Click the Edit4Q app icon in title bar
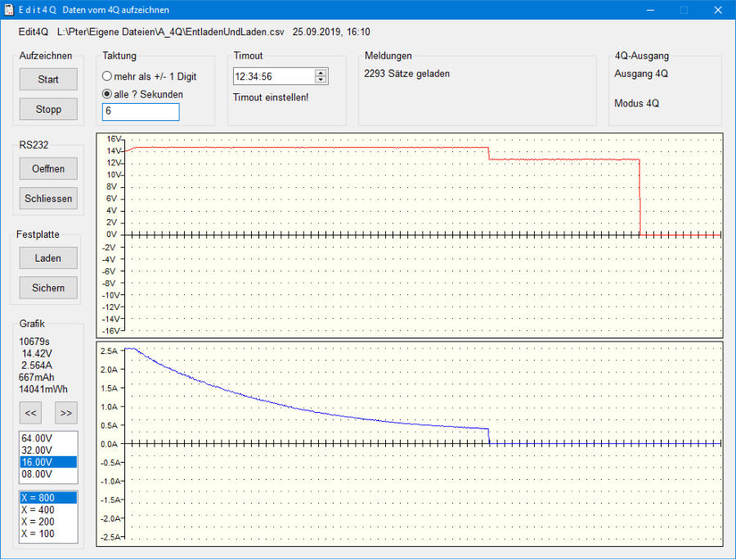 [x=9, y=10]
